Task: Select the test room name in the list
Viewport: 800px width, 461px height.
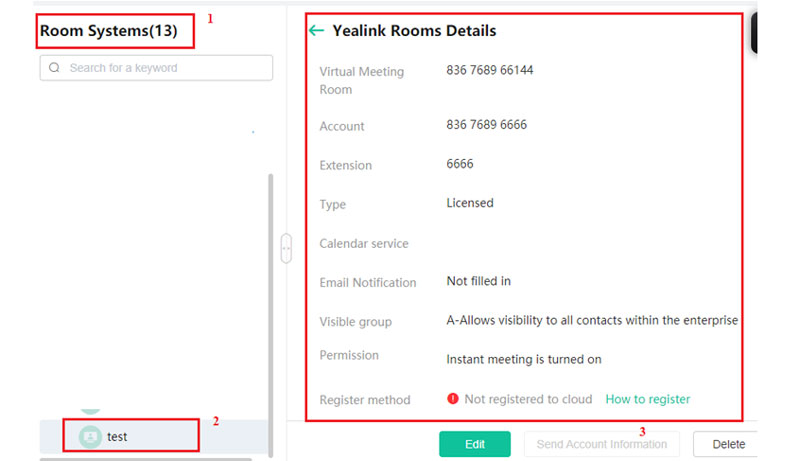Action: [117, 437]
